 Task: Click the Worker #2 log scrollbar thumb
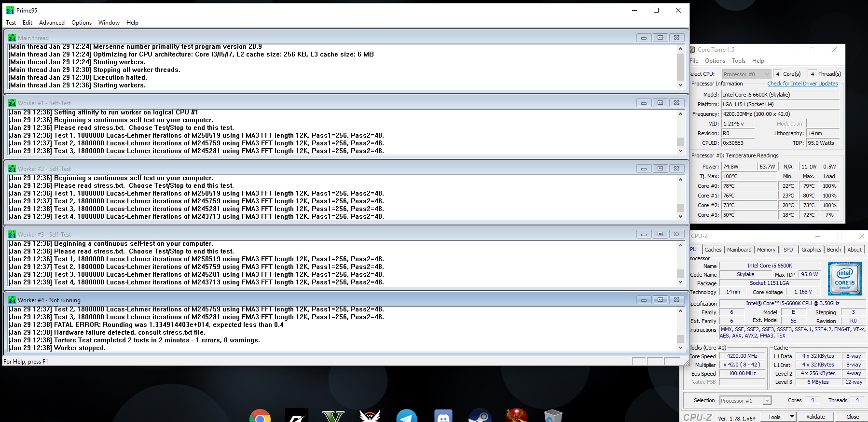pos(680,208)
